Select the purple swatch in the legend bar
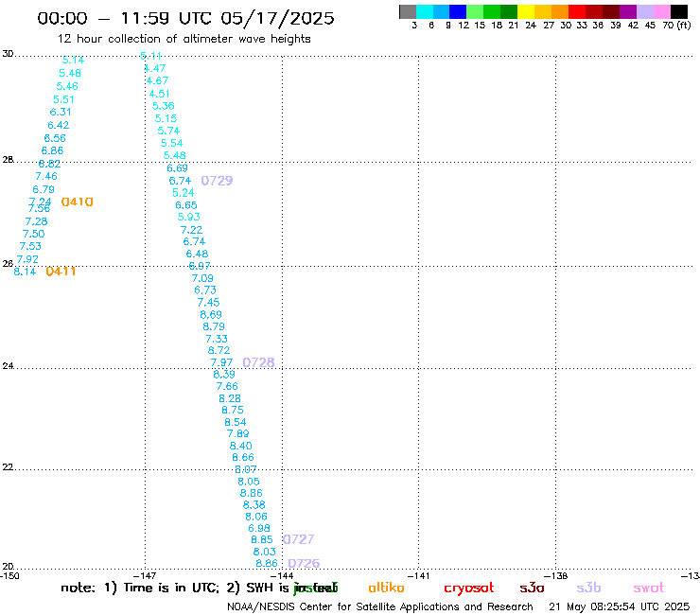Screen dimensions: 700x615 [x=628, y=11]
